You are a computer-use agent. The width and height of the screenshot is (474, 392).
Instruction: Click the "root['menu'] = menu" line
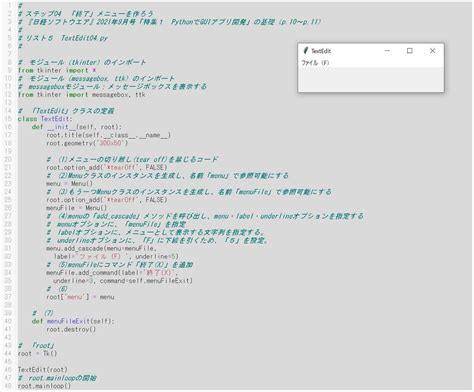(x=80, y=297)
